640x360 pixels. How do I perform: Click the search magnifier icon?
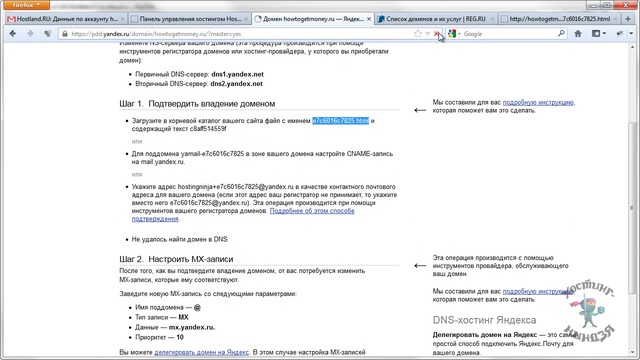pos(562,34)
